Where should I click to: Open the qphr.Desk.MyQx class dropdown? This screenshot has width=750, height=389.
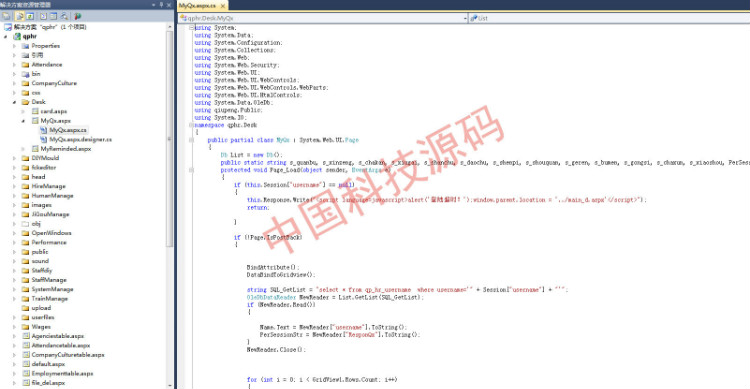[323, 18]
